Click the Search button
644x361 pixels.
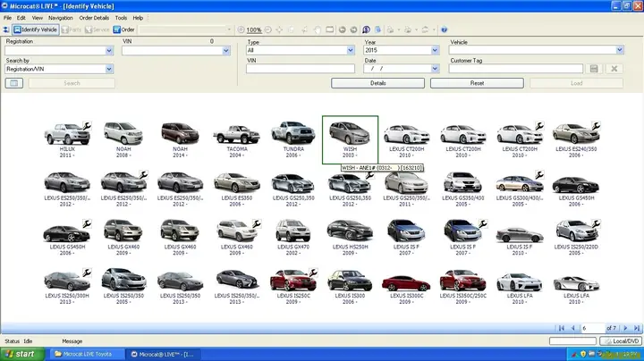[x=72, y=83]
